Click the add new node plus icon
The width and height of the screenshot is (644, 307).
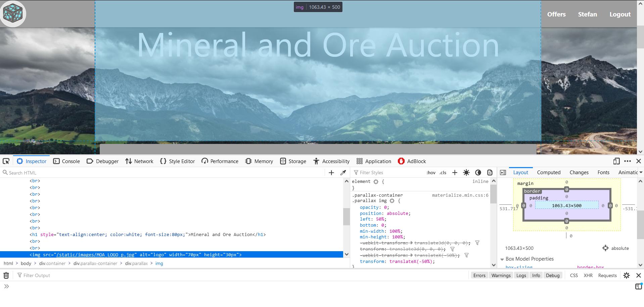click(x=331, y=172)
